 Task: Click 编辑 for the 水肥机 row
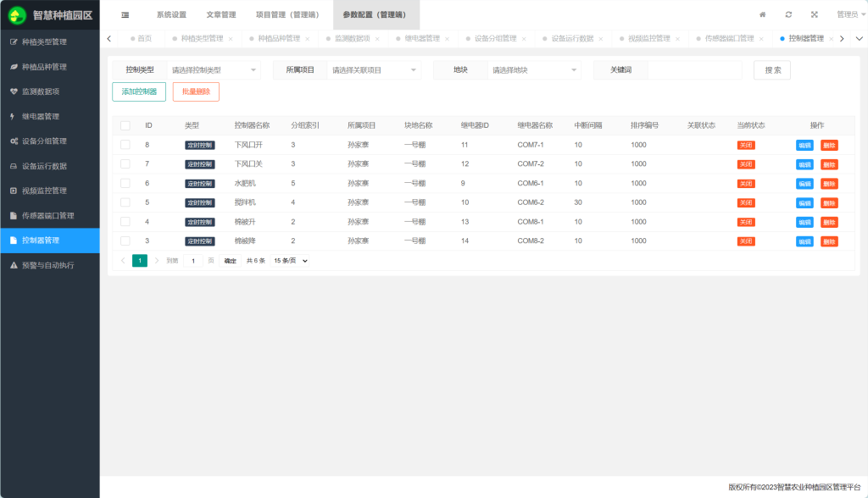tap(804, 184)
